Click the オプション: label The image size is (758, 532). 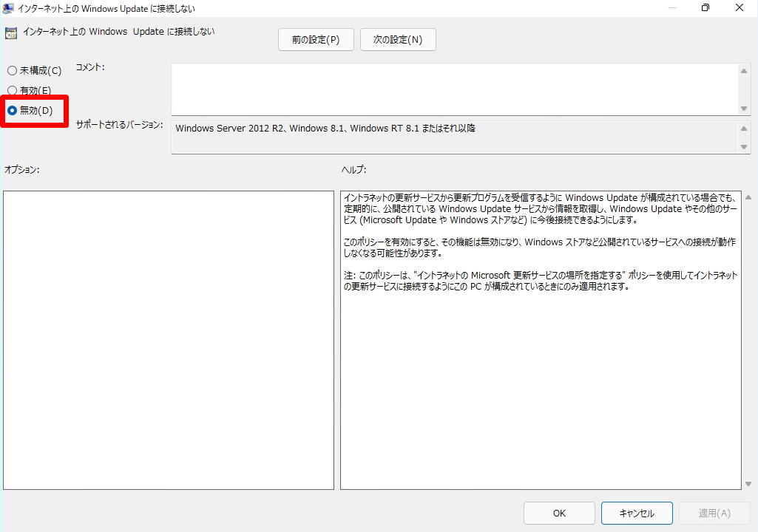21,170
